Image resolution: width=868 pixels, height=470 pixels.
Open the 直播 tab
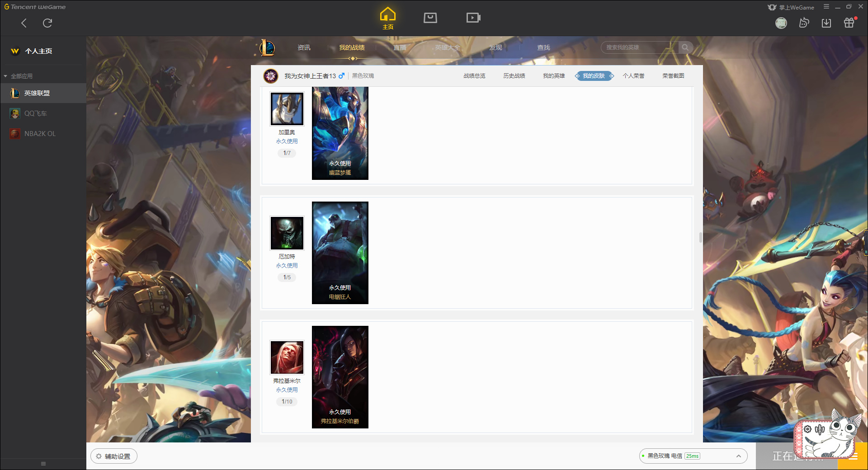tap(400, 47)
